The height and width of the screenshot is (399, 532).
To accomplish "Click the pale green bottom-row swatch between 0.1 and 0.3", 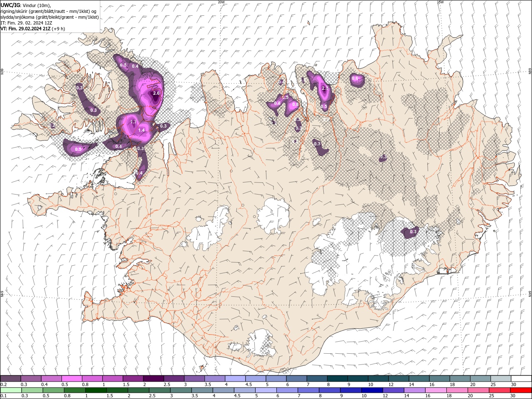I will (10, 390).
